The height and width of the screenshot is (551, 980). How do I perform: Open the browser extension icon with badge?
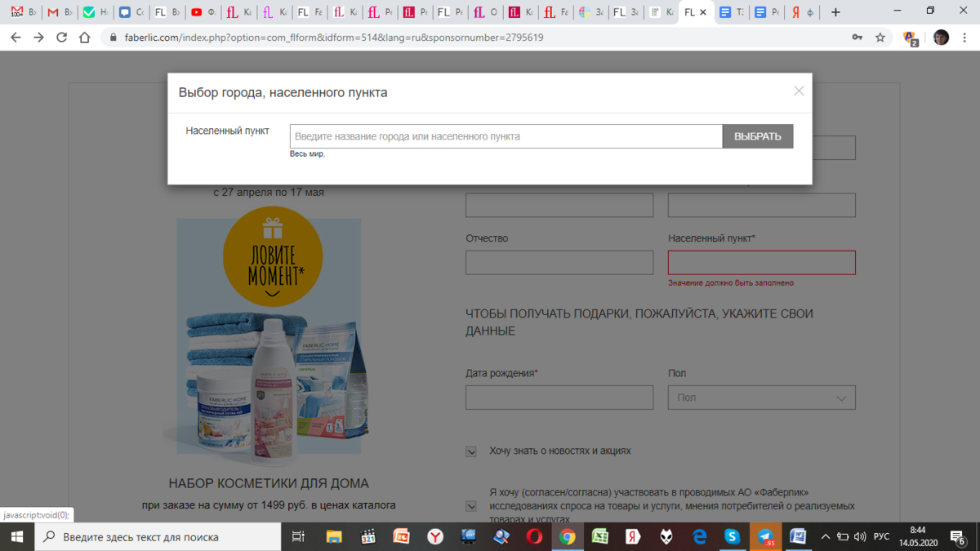(x=911, y=38)
